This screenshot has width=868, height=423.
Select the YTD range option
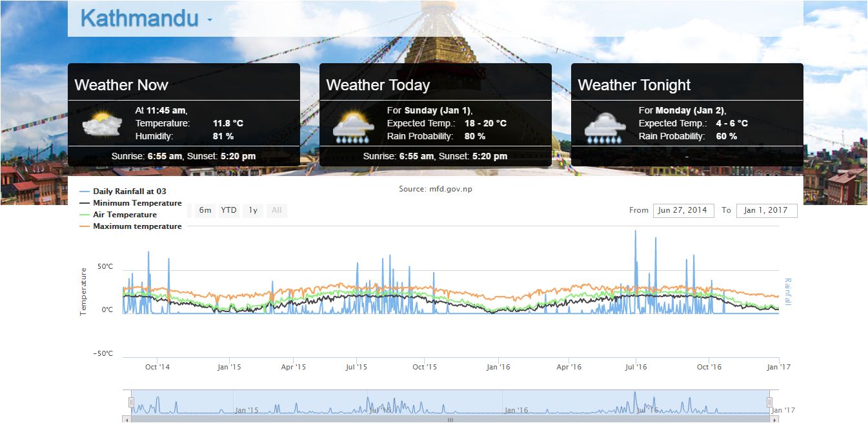tap(228, 210)
